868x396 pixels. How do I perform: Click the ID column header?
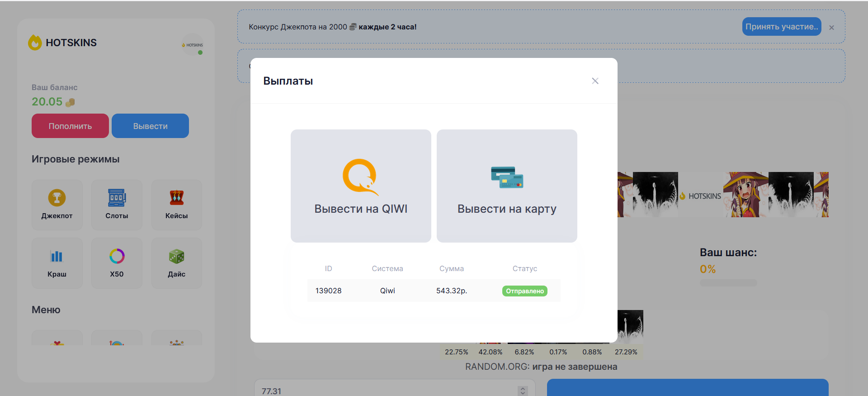pos(329,268)
